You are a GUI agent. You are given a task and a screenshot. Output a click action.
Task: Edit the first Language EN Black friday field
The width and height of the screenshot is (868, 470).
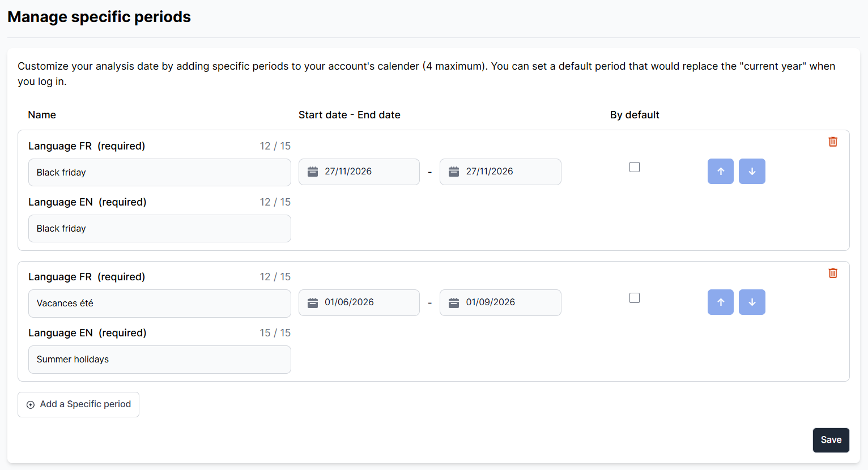pos(159,229)
